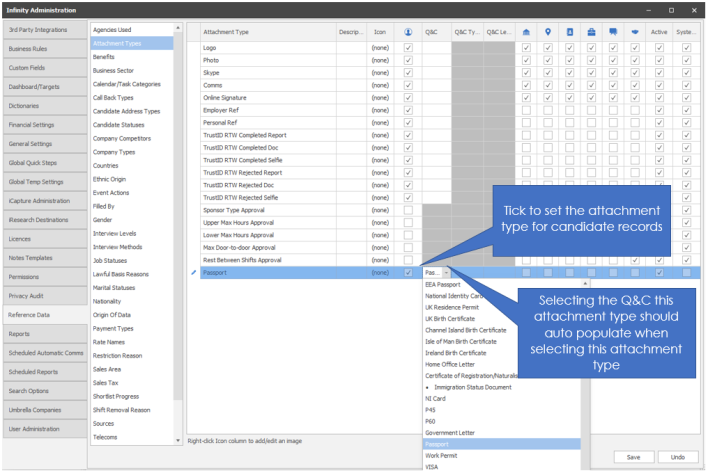The width and height of the screenshot is (708, 473).
Task: Click the candidate person column header icon
Action: tap(407, 32)
